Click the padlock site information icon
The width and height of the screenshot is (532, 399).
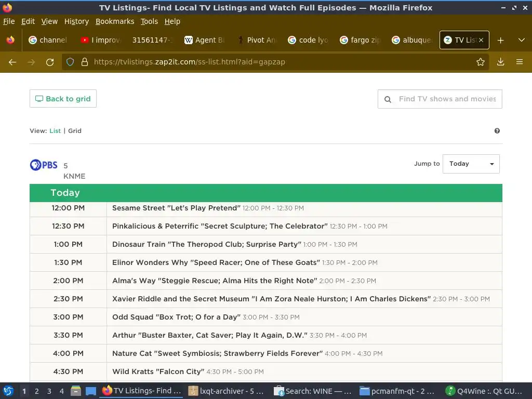pos(85,62)
